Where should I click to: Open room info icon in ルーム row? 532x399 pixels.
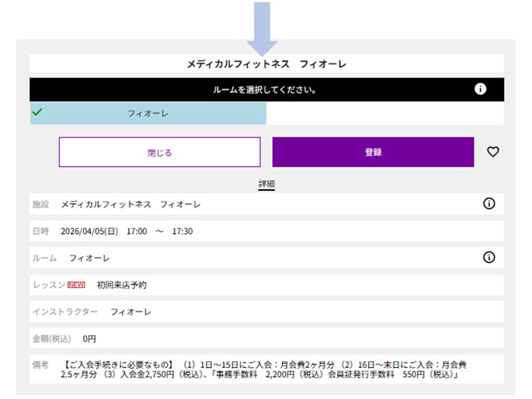489,258
